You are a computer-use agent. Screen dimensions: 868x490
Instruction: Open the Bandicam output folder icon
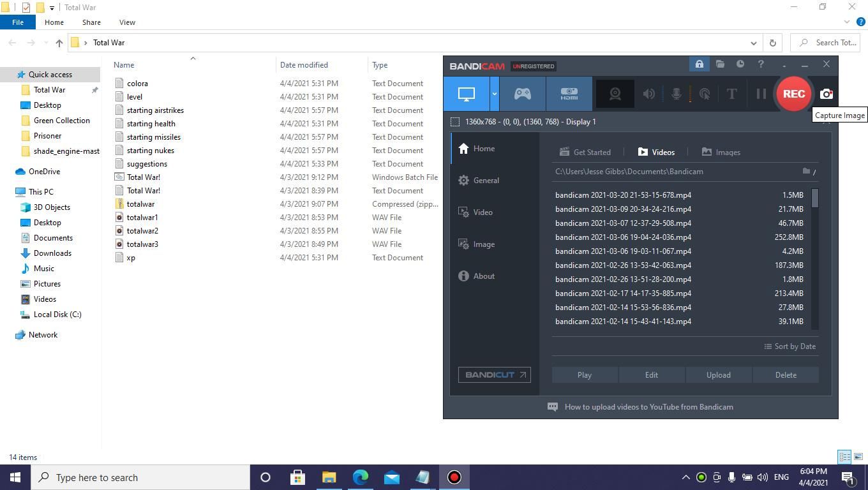click(x=719, y=64)
